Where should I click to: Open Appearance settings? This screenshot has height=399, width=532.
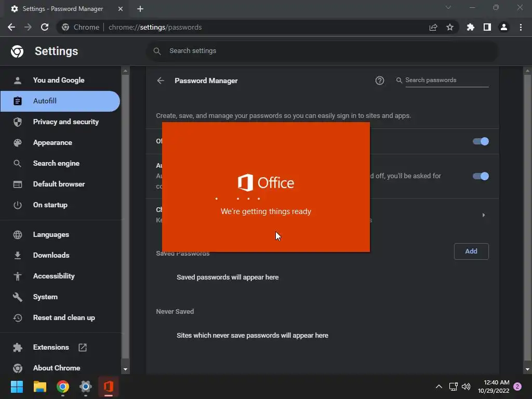pos(60,142)
